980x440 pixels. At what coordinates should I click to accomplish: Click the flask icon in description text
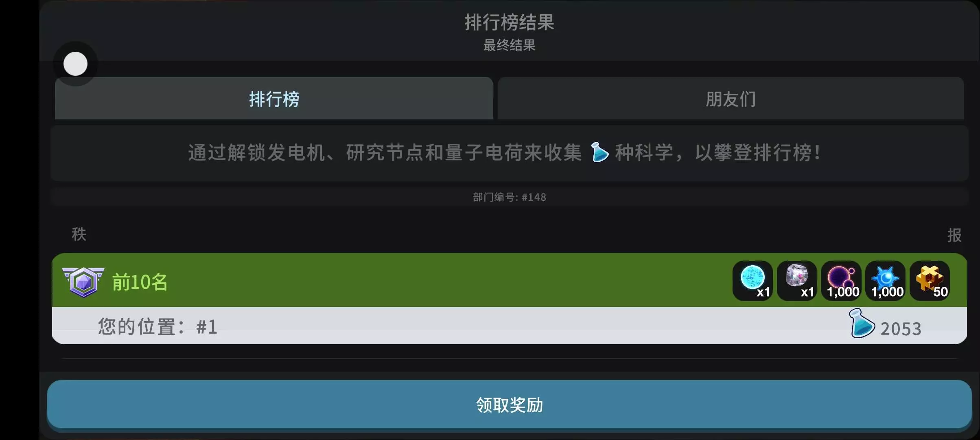(x=599, y=152)
